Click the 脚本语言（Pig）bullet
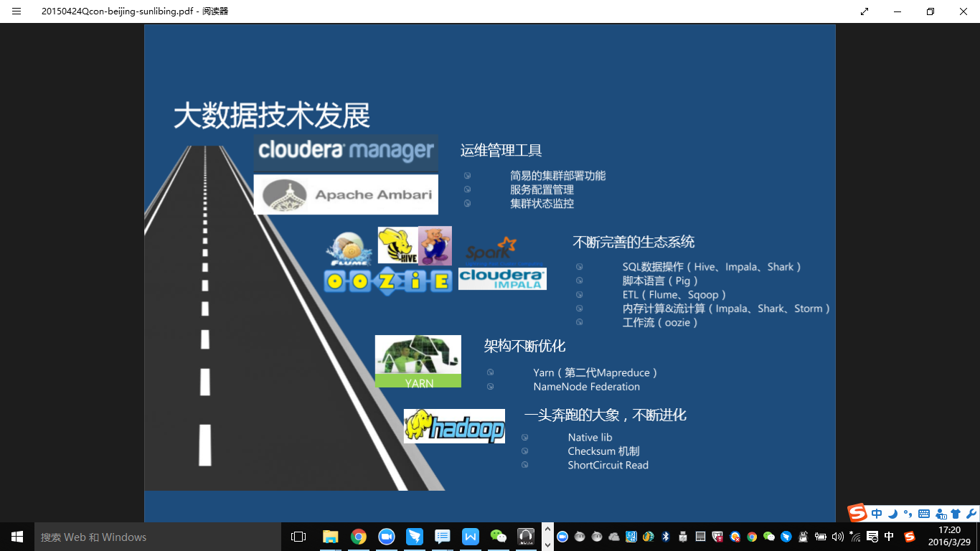Image resolution: width=980 pixels, height=551 pixels. pyautogui.click(x=660, y=281)
